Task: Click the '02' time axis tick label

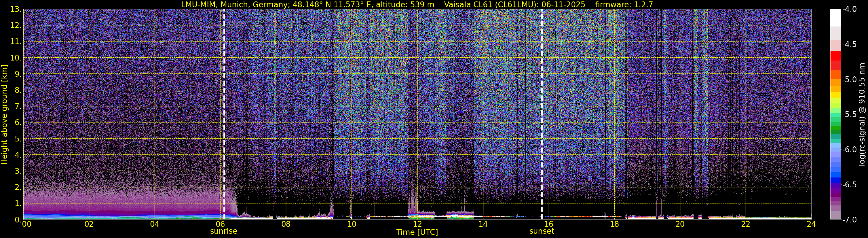Action: 89,224
